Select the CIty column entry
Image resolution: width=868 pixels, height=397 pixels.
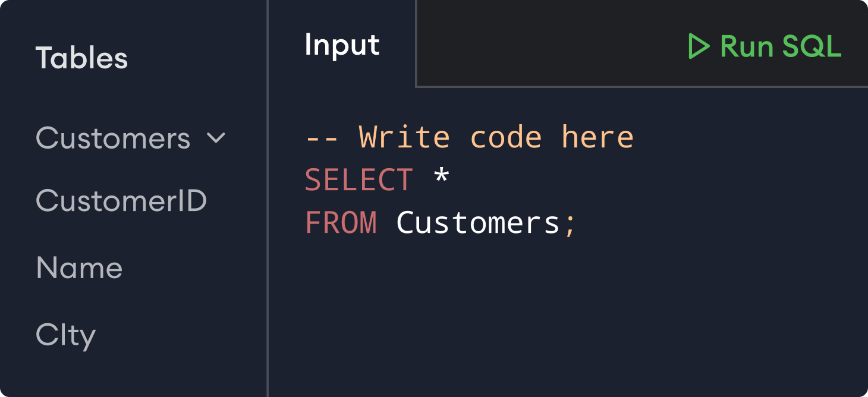(x=65, y=335)
